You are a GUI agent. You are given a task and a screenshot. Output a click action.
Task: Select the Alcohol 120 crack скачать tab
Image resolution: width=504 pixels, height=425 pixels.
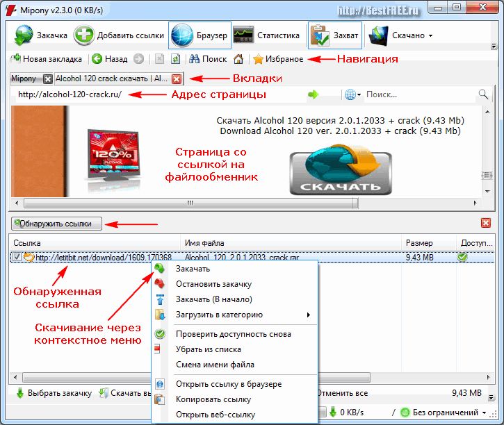(111, 78)
